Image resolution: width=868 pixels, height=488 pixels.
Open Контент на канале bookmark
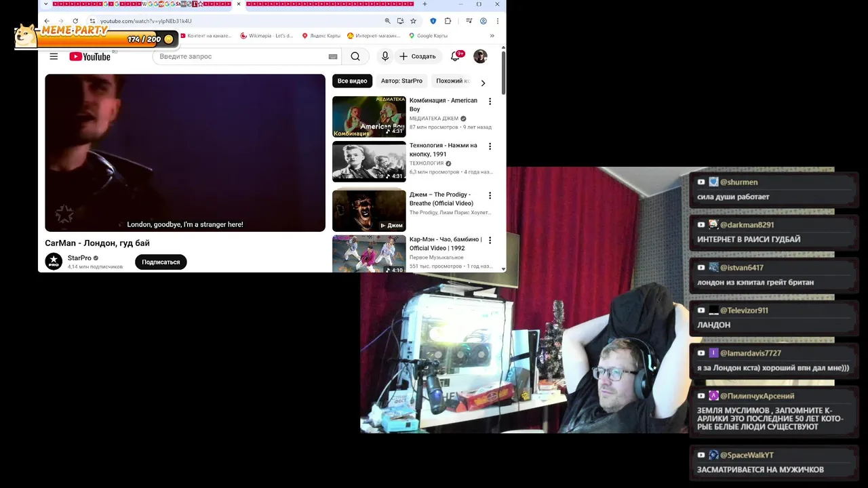click(205, 36)
